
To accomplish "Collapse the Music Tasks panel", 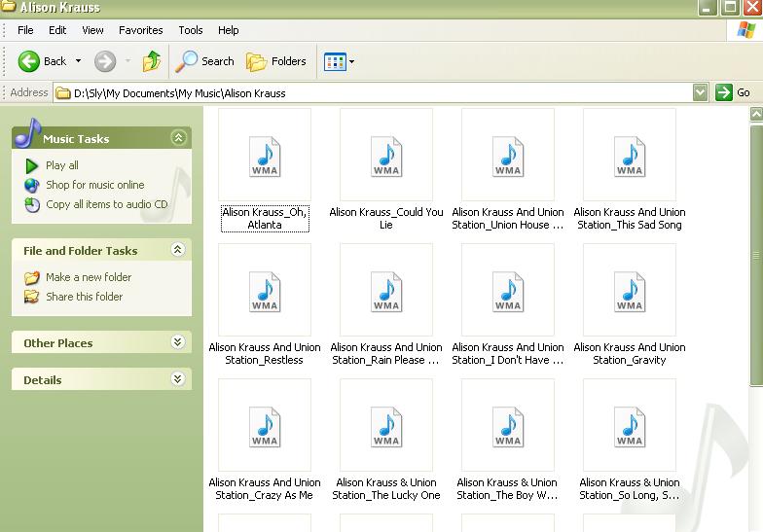I will coord(179,138).
